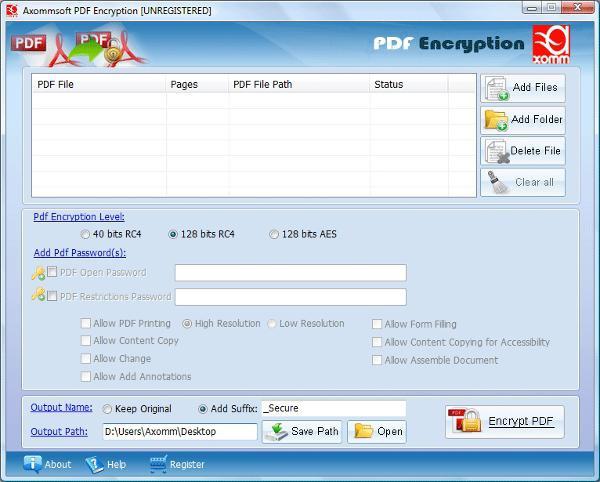The width and height of the screenshot is (600, 482).
Task: Click Register in the bottom bar
Action: (159, 464)
